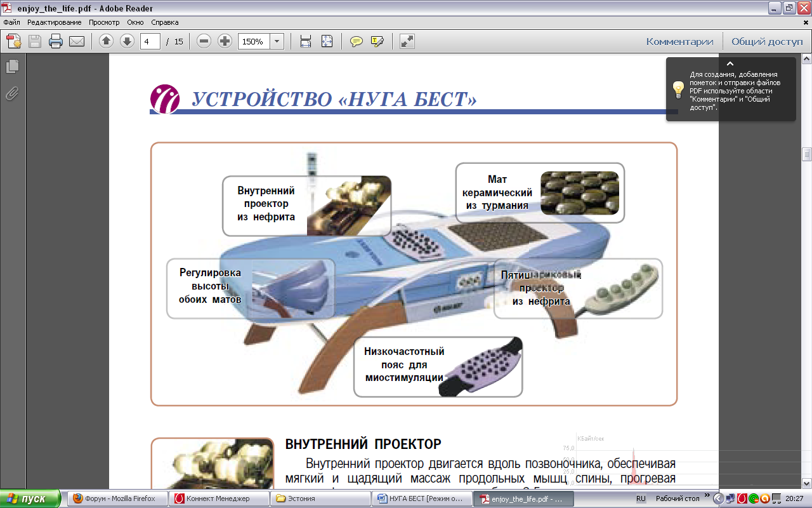Open the Общий доступ pane
Image resolution: width=812 pixels, height=508 pixels.
pos(767,41)
